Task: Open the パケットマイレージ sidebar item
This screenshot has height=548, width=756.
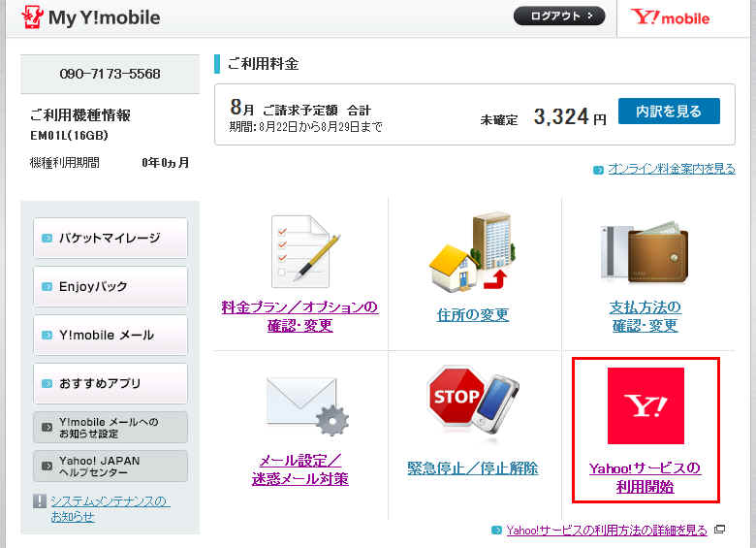Action: 110,238
